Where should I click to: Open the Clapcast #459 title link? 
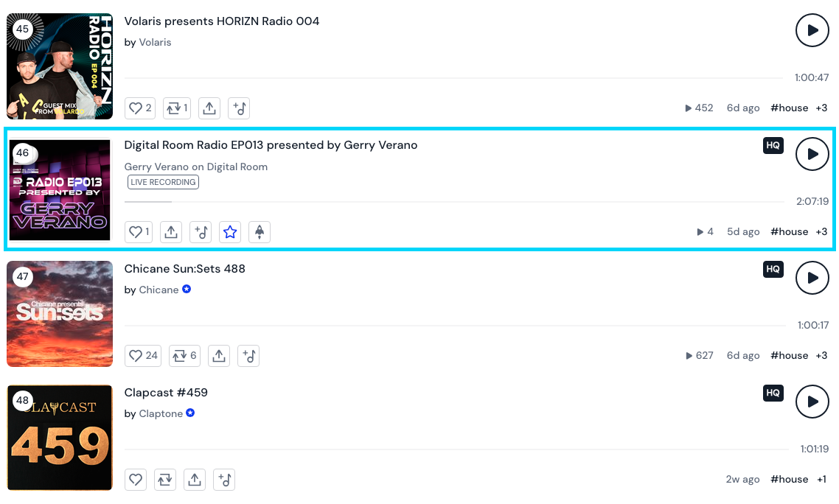click(x=166, y=393)
